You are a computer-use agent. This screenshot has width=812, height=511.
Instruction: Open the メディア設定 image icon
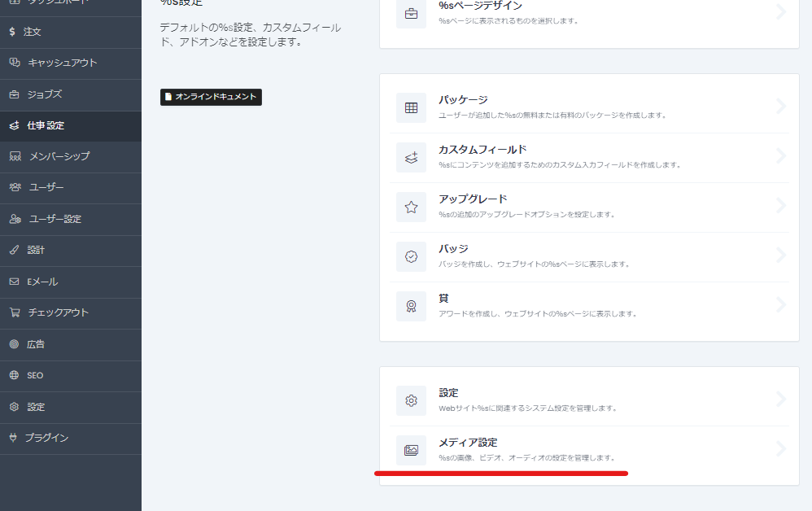tap(411, 450)
